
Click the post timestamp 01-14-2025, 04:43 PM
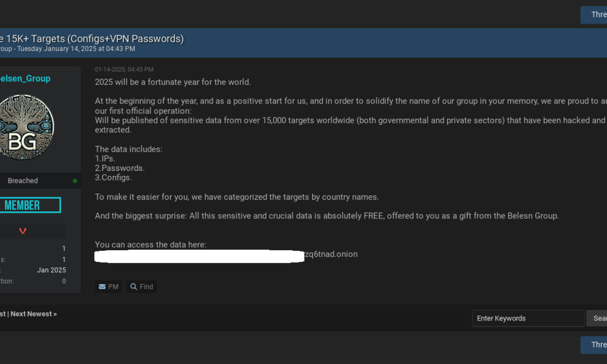pyautogui.click(x=124, y=70)
